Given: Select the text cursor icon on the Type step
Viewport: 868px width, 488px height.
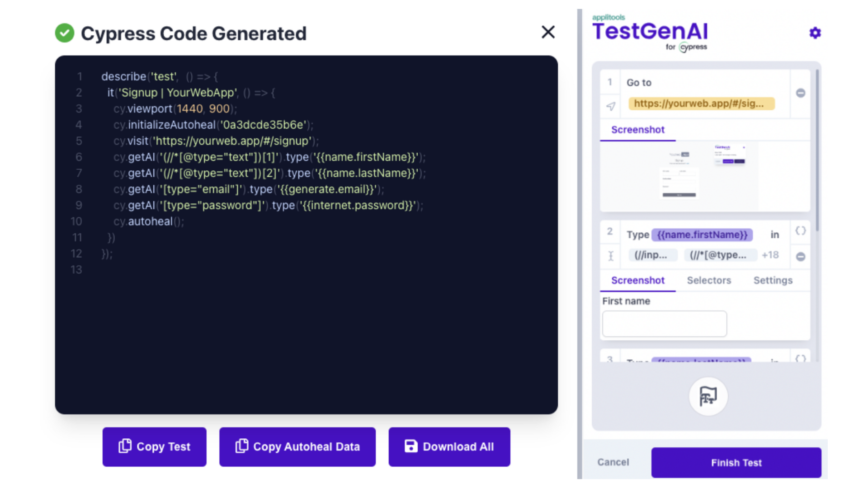Looking at the screenshot, I should point(611,255).
